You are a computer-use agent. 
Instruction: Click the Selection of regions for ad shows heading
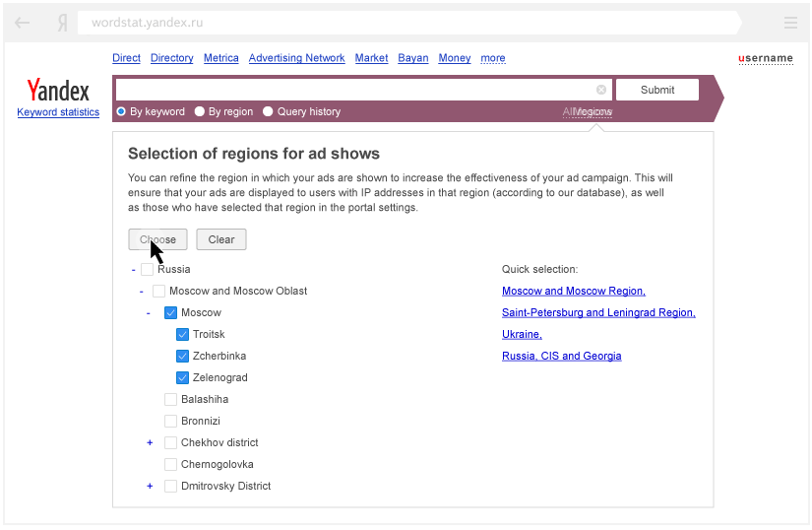click(x=254, y=154)
